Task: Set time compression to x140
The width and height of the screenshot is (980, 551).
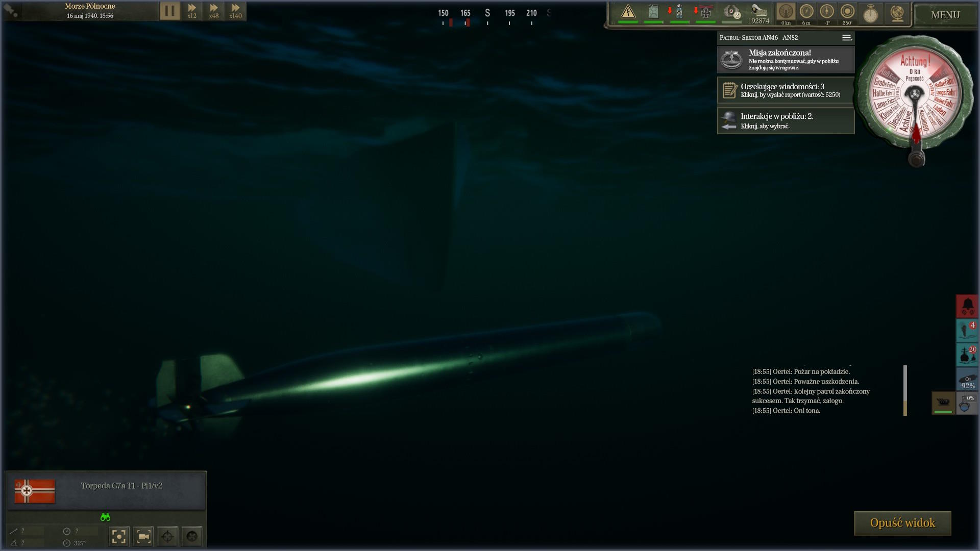Action: coord(235,11)
